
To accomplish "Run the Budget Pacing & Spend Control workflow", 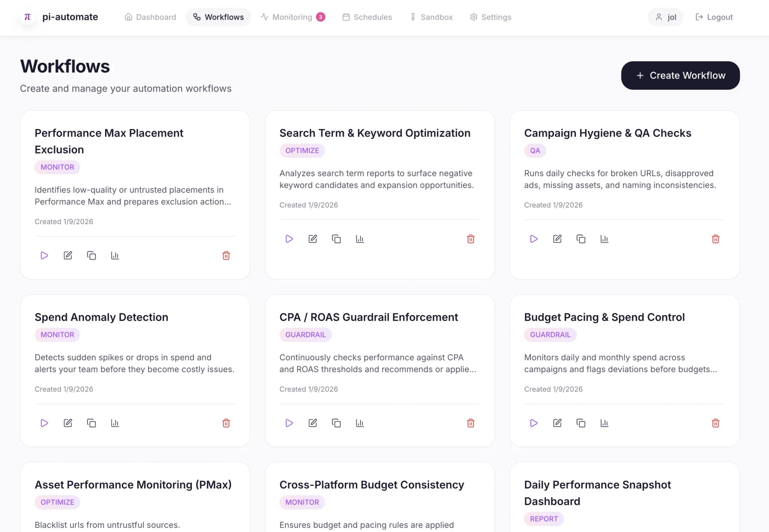I will tap(534, 423).
